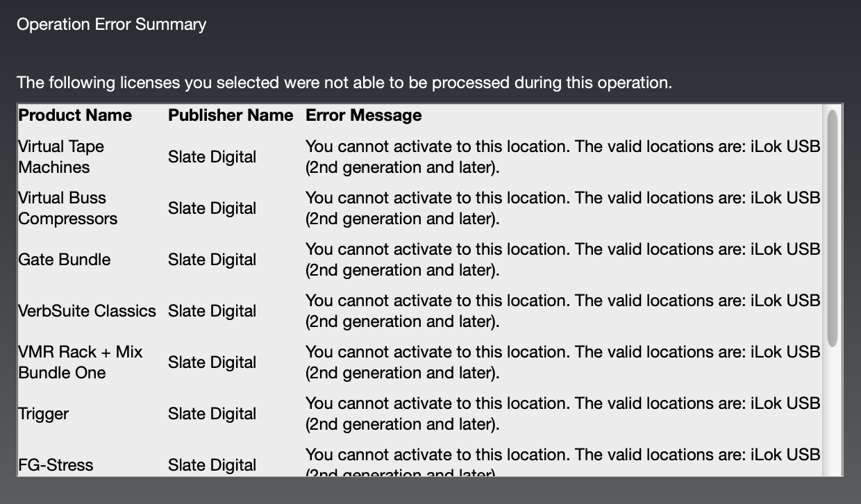Screen dimensions: 861x504
Task: Click the Operation Error Summary title
Action: pos(112,24)
